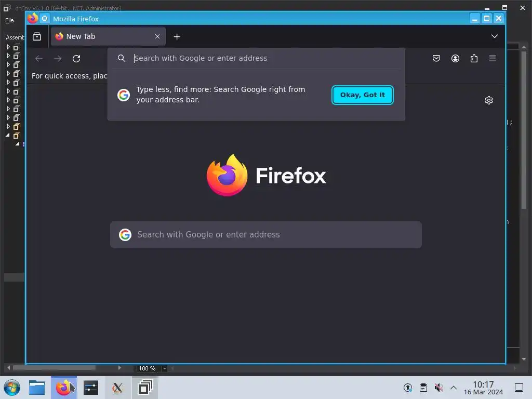Expand third assembly node in dnSpy tree
532x399 pixels.
coord(8,64)
